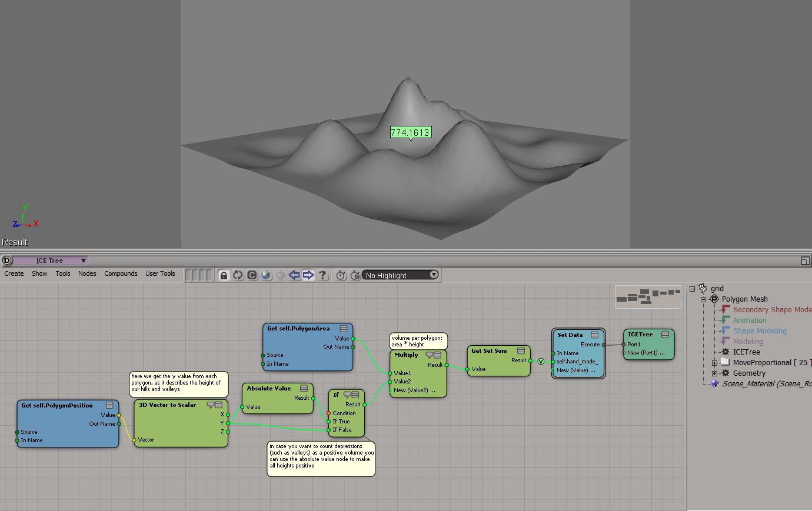Open the Compounds menu
Image resolution: width=812 pixels, height=511 pixels.
point(121,273)
